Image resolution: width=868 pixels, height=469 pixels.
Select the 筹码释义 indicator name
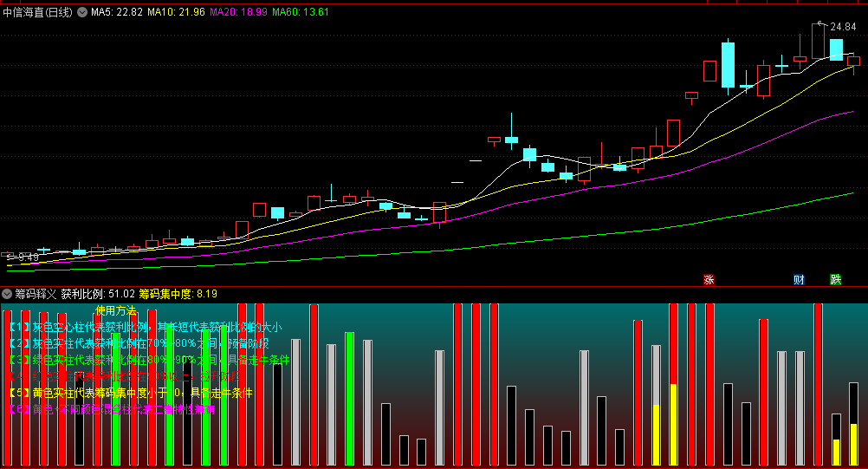36,294
